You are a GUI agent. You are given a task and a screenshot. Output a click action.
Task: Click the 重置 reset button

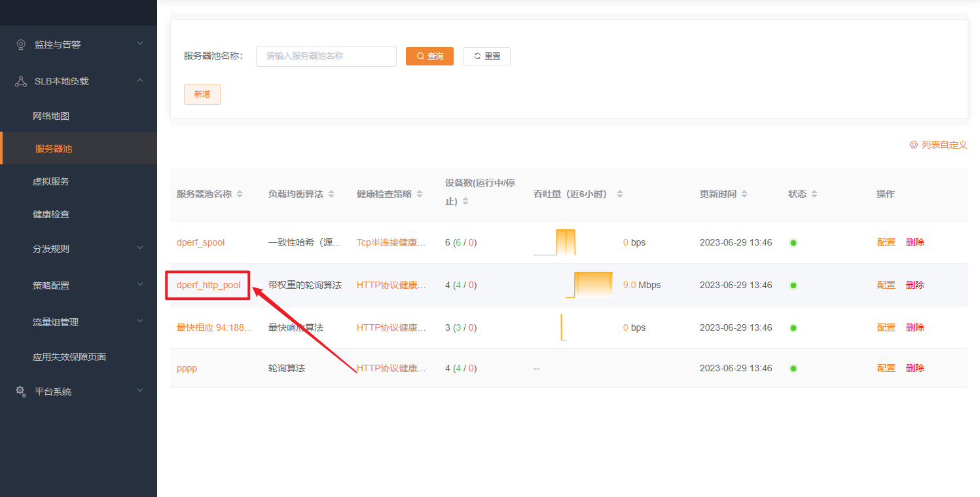[486, 56]
